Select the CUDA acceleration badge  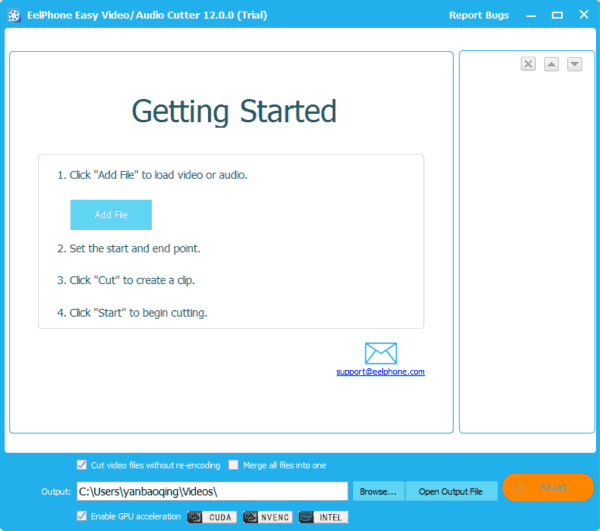212,517
